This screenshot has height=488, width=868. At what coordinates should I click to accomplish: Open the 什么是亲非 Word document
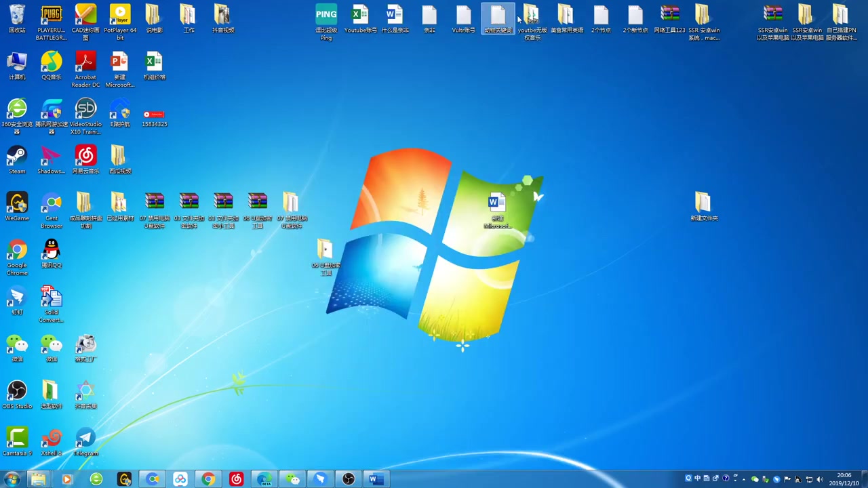pos(395,19)
